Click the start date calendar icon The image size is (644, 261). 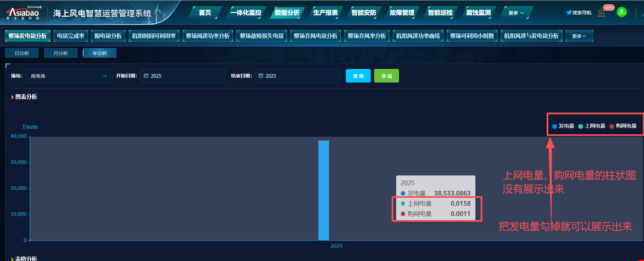[146, 76]
